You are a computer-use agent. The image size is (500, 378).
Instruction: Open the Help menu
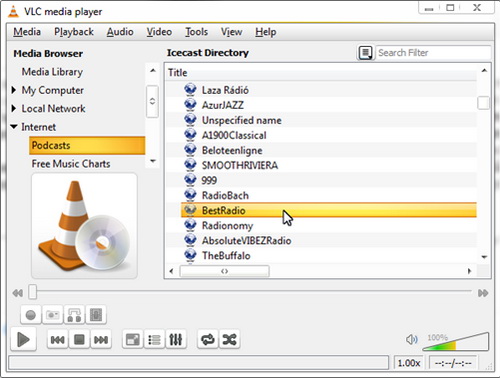266,32
